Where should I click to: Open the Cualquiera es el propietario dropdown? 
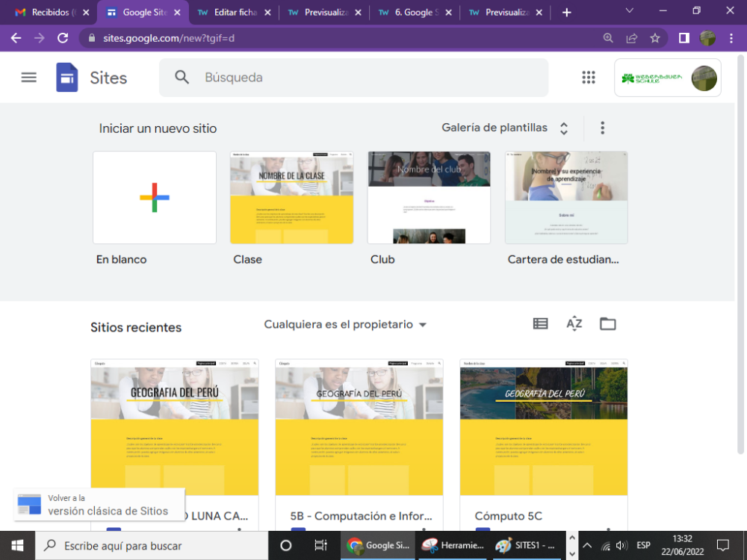tap(345, 324)
